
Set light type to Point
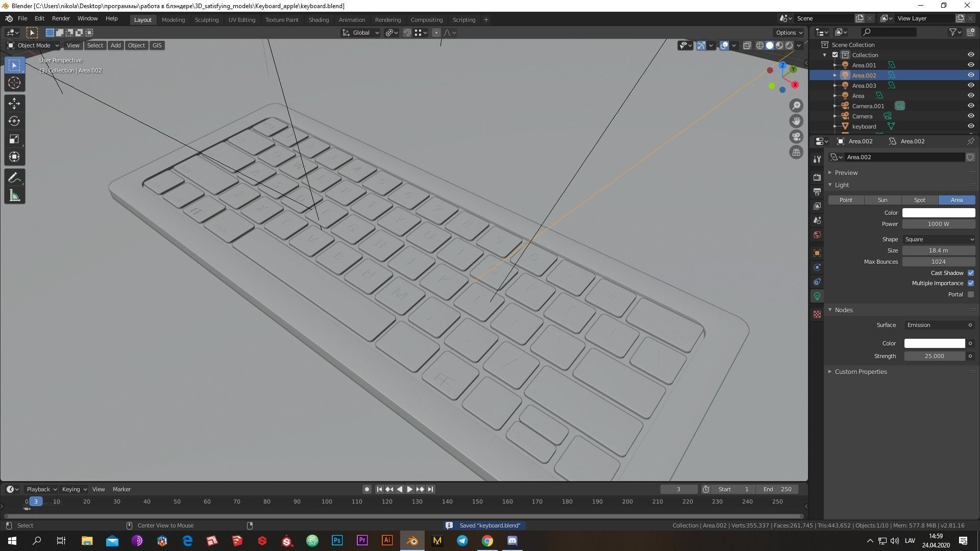[x=846, y=200]
